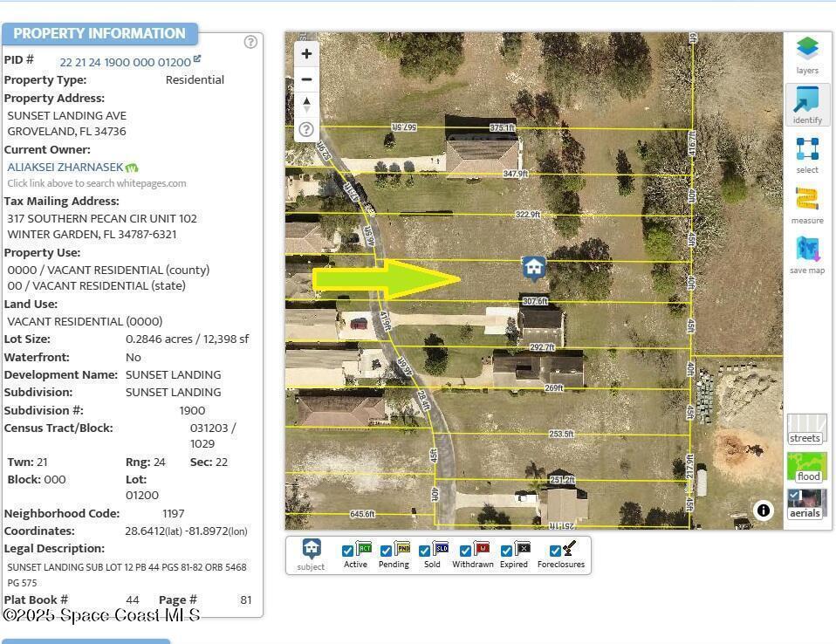Switch basemap to streets view
Image resolution: width=836 pixels, height=644 pixels.
806,429
